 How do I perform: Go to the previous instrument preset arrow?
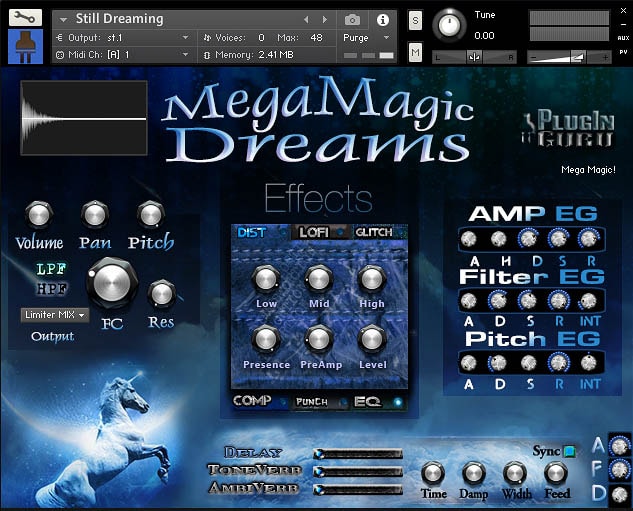point(308,19)
